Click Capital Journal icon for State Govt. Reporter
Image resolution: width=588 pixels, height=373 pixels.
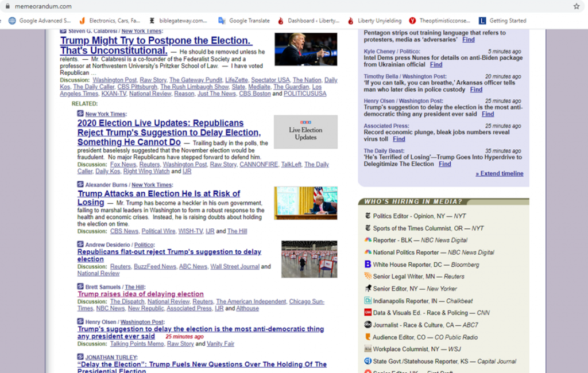click(x=368, y=361)
